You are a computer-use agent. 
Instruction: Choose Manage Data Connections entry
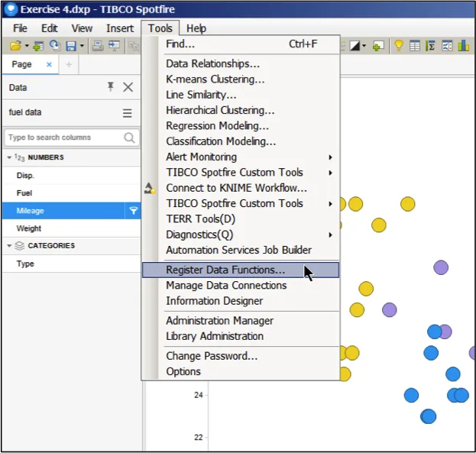coord(241,286)
